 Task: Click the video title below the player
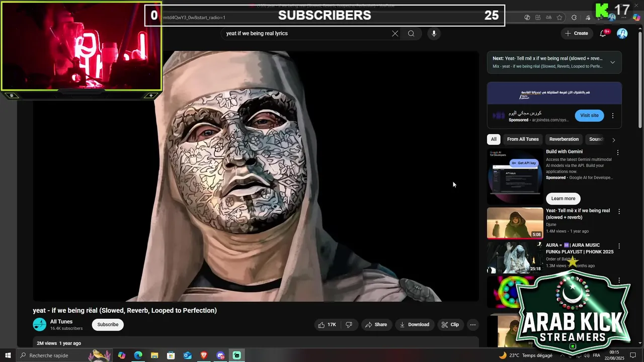pyautogui.click(x=125, y=311)
